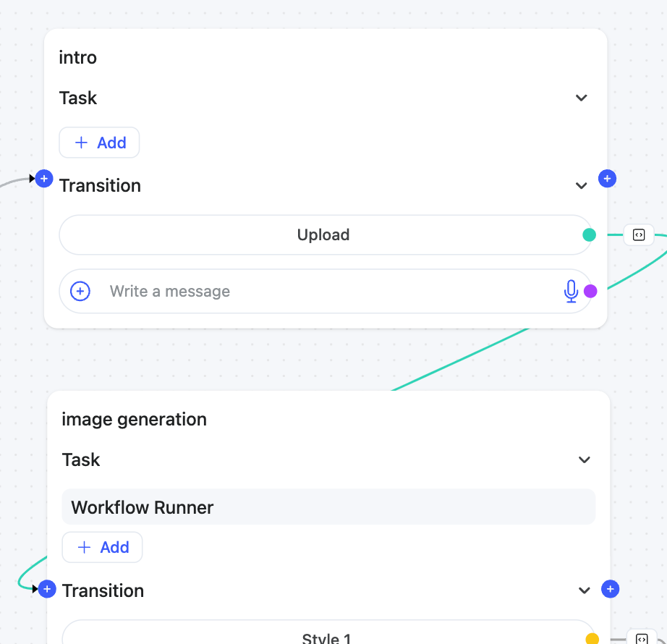
Task: Collapse the Task section in intro node
Action: click(582, 98)
